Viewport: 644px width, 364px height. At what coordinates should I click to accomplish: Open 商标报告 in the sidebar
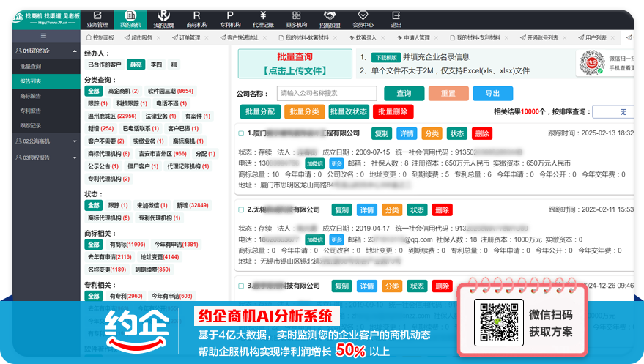(46, 96)
